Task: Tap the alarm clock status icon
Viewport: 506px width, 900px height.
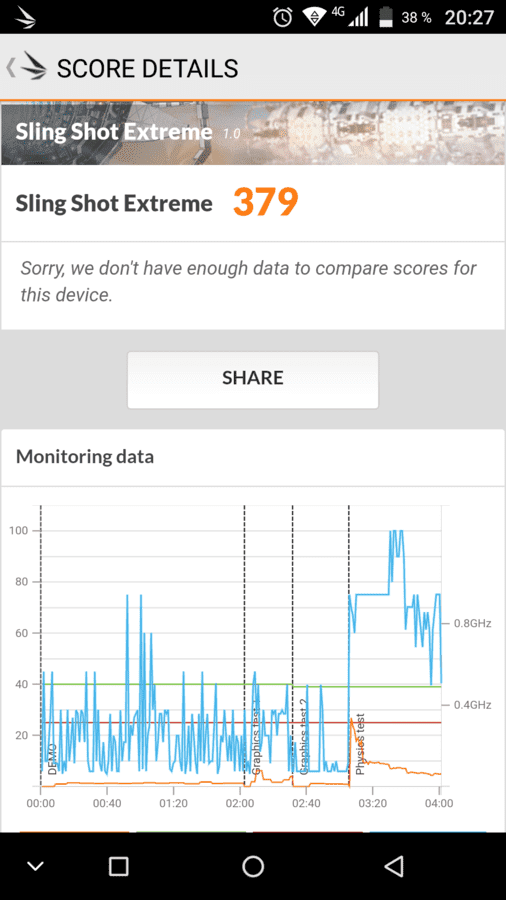Action: (x=282, y=17)
